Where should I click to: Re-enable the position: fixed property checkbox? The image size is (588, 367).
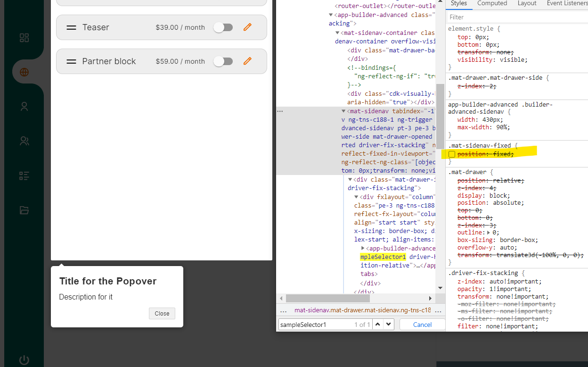(452, 154)
